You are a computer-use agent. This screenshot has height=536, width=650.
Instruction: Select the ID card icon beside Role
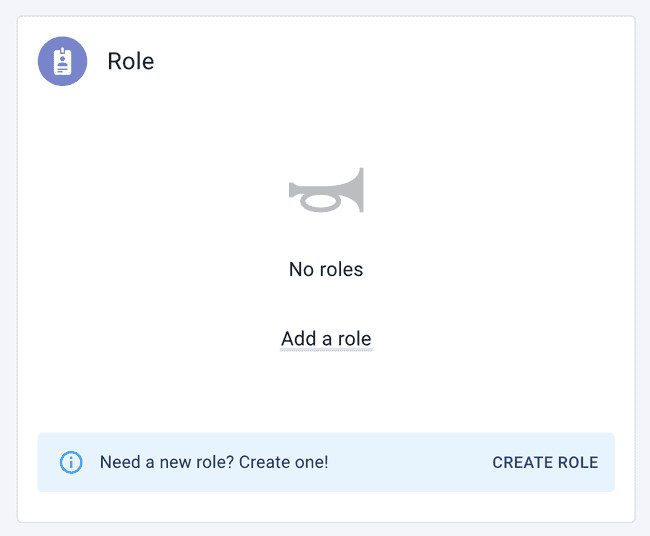(x=62, y=61)
